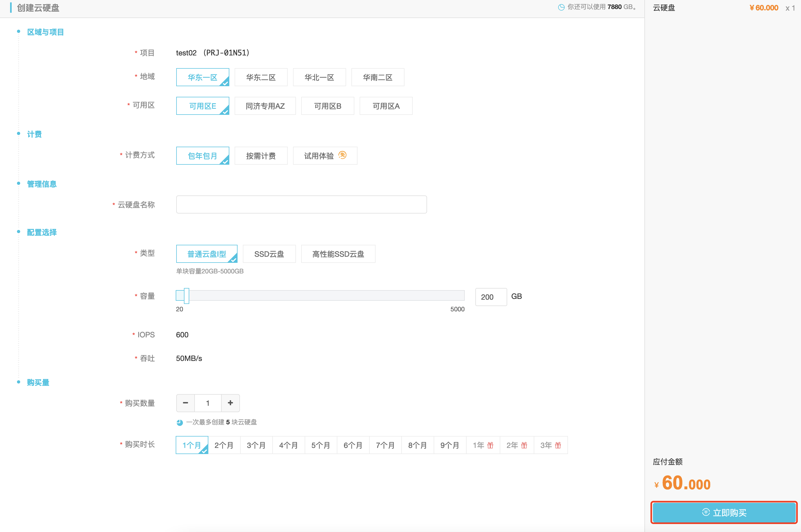
Task: Decrease purchase quantity with minus button
Action: [x=186, y=403]
